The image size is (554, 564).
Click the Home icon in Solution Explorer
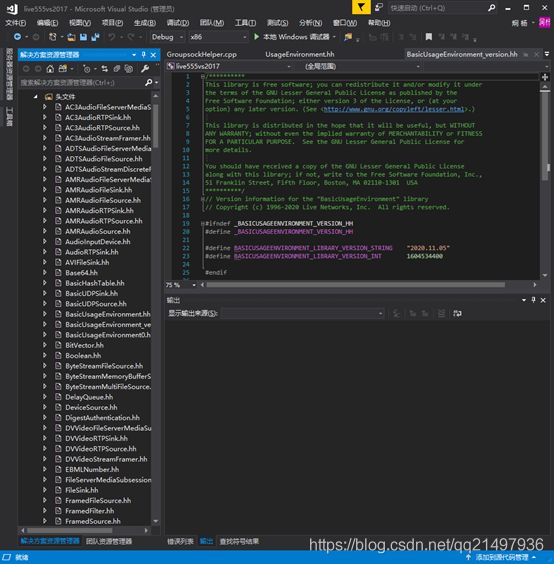(50, 68)
